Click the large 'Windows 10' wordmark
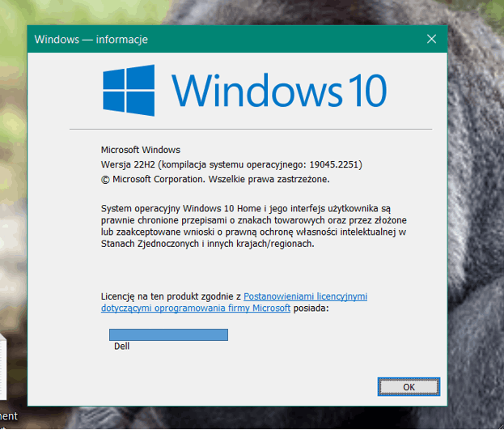The image size is (504, 430). [x=279, y=91]
